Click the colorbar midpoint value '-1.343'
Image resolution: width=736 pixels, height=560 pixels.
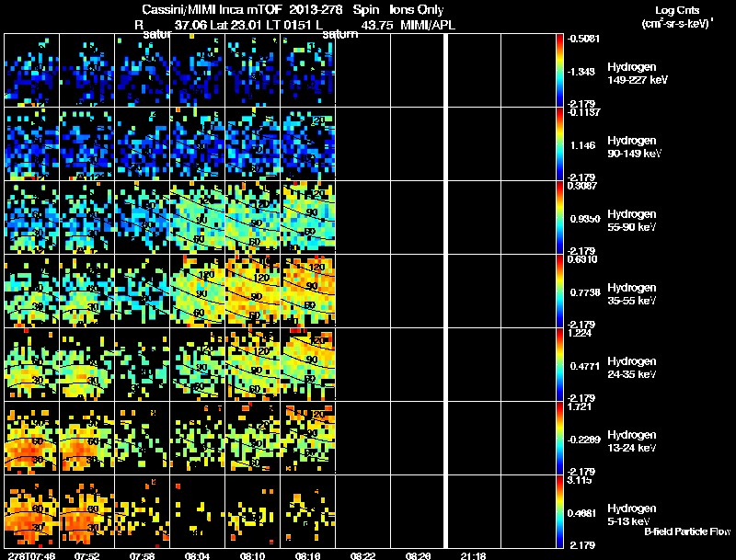coord(581,72)
